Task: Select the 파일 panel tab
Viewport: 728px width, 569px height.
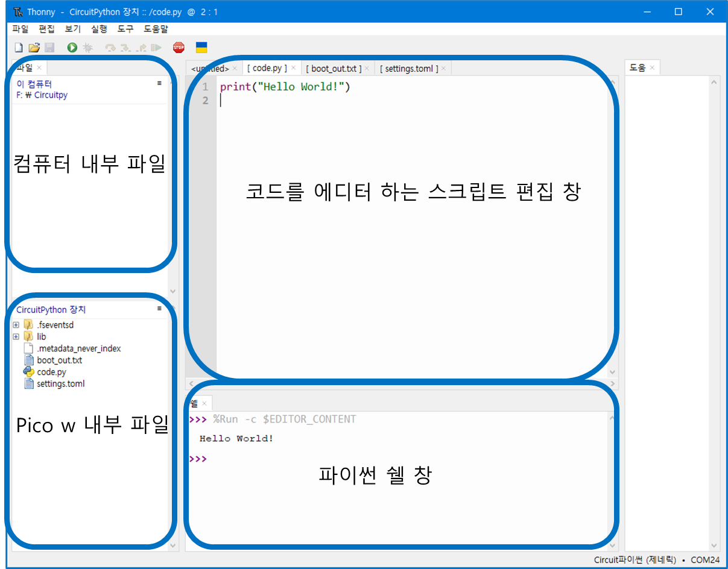Action: tap(25, 68)
